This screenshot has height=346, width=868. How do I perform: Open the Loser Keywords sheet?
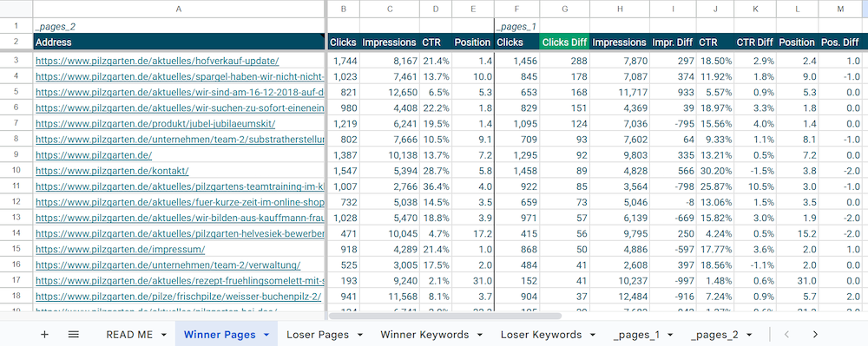[542, 335]
